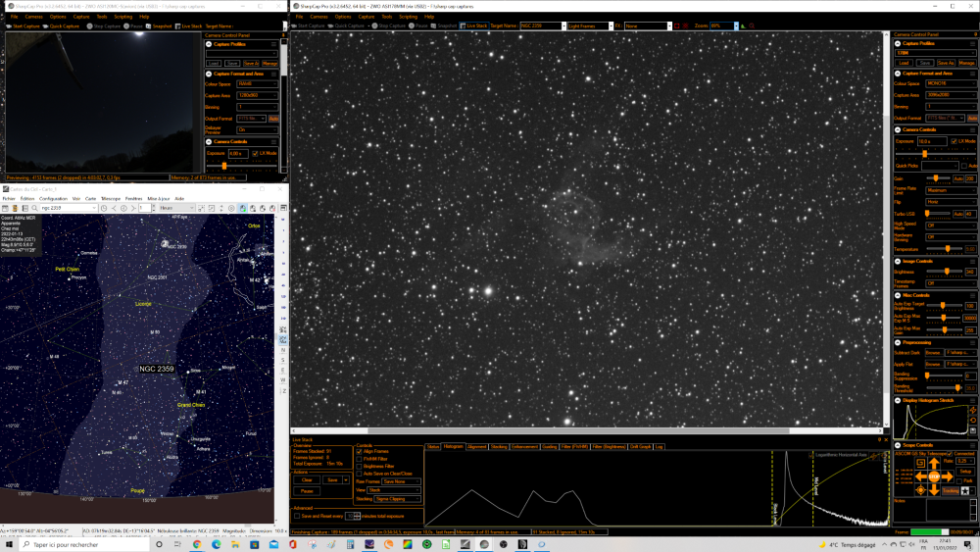Open the View Stack dropdown
Screen dimensions: 980x552
(x=394, y=490)
